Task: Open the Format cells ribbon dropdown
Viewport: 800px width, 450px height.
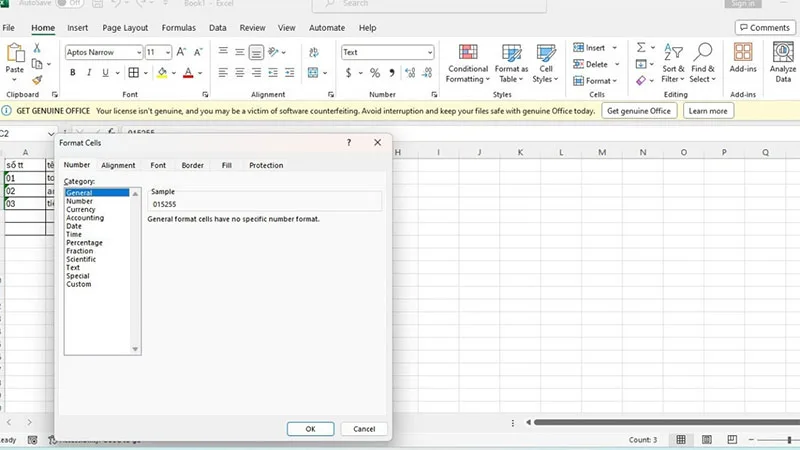Action: pyautogui.click(x=595, y=81)
